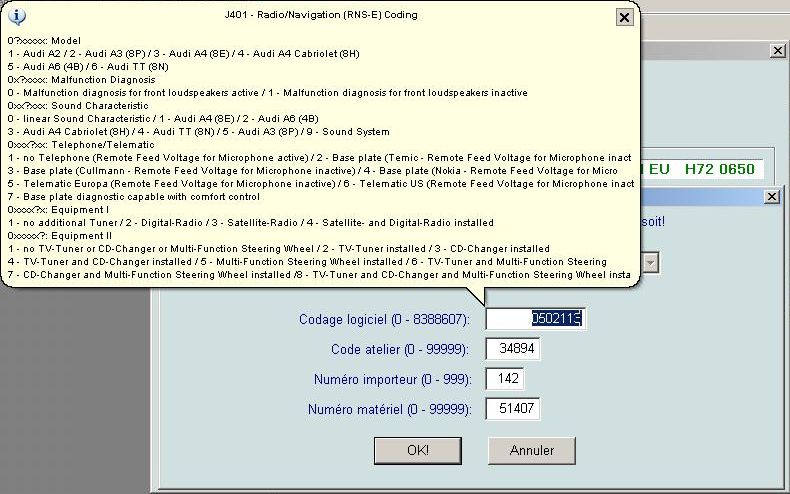Click the 'J401 - Radio/Navigation (RNS-E) Coding' title
The width and height of the screenshot is (790, 494).
[x=321, y=15]
